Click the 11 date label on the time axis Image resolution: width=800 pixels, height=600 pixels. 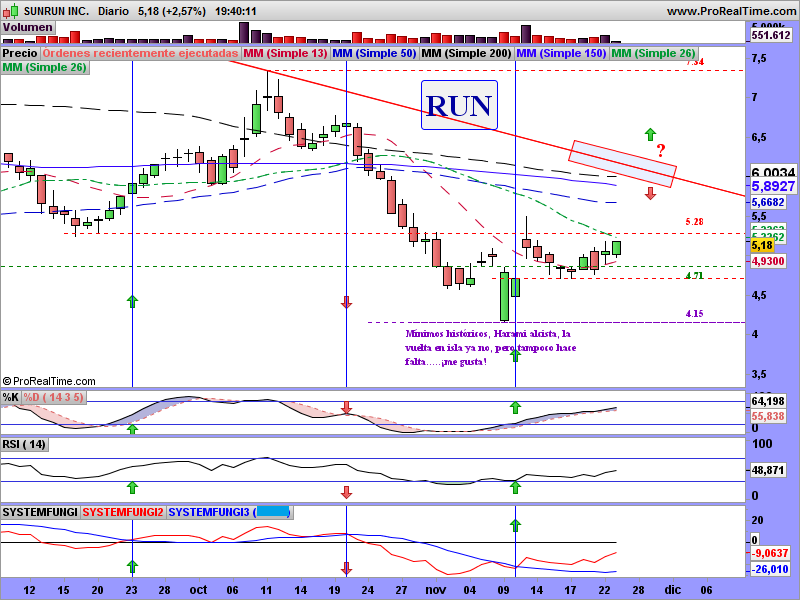click(266, 590)
